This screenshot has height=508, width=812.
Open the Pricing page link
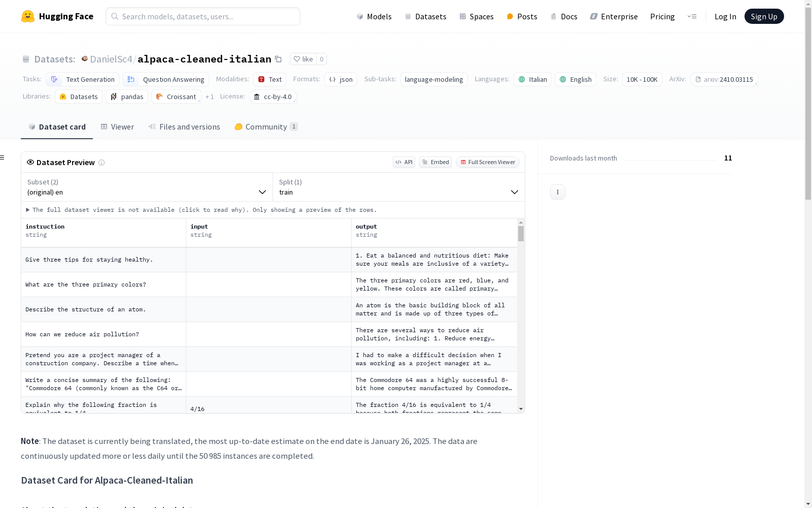662,16
